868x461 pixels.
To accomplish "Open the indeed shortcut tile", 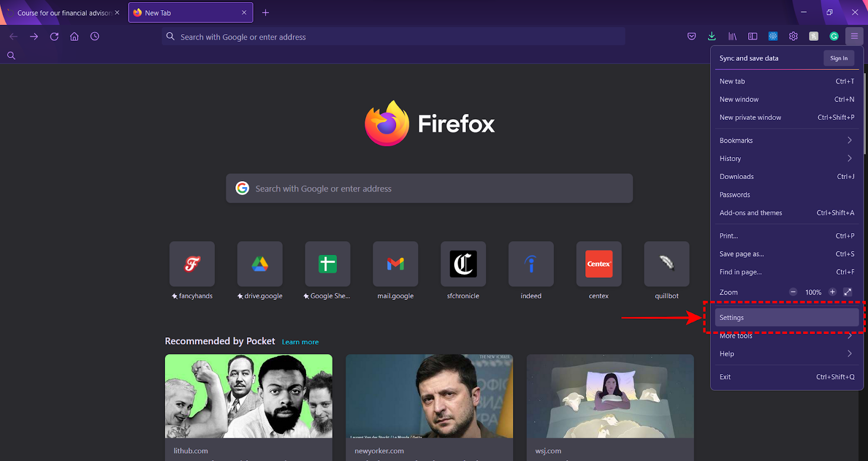I will coord(531,264).
